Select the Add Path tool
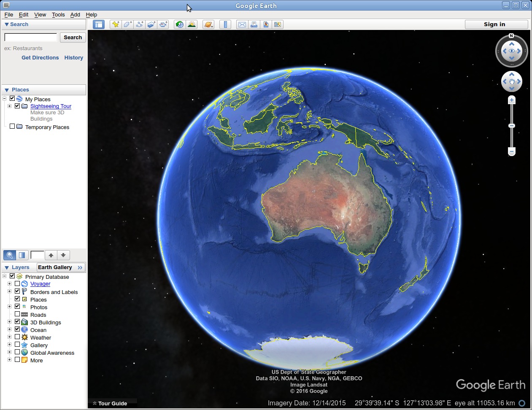This screenshot has width=532, height=410. point(139,24)
